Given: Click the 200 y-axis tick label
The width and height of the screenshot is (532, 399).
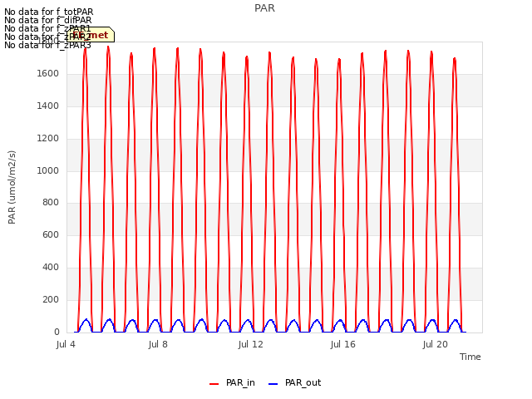Looking at the screenshot, I should 51,299.
